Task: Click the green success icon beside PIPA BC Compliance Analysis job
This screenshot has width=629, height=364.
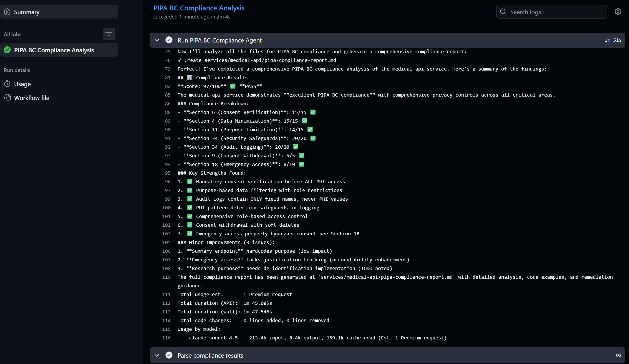Action: tap(8, 50)
